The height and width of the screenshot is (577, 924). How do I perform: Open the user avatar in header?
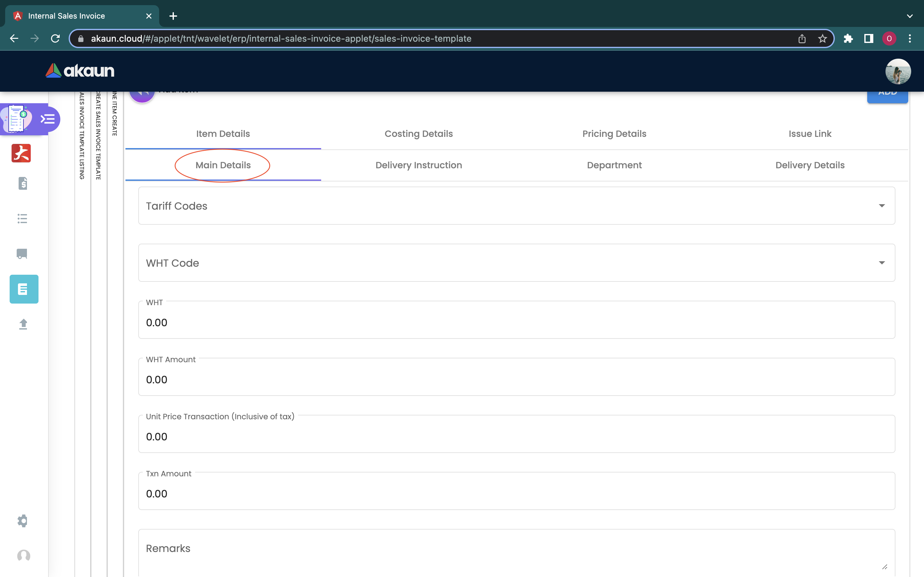898,71
